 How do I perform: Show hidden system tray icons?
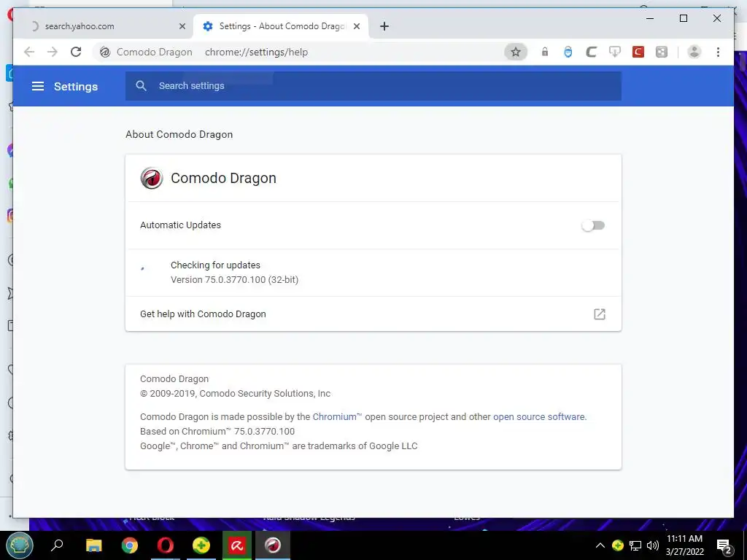(600, 545)
